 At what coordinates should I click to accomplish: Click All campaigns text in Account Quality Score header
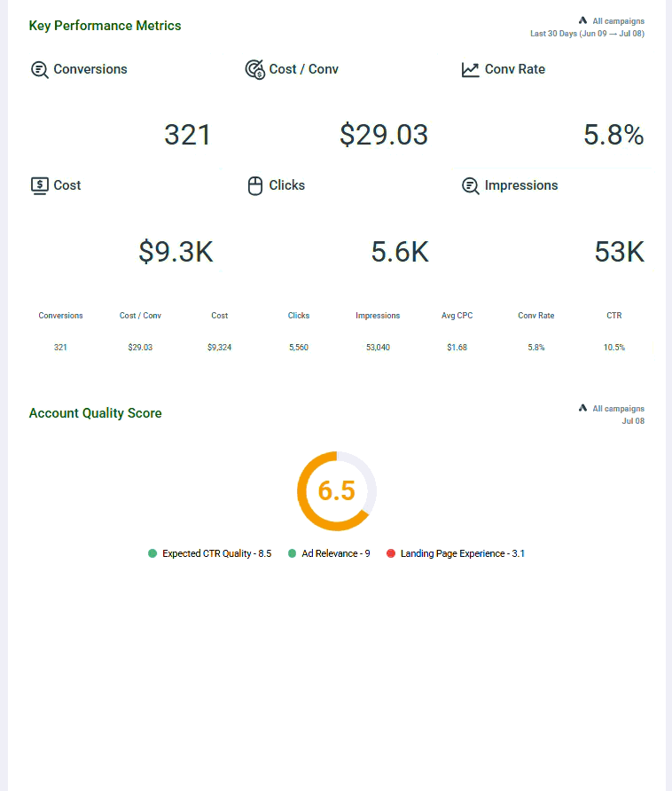click(x=619, y=409)
